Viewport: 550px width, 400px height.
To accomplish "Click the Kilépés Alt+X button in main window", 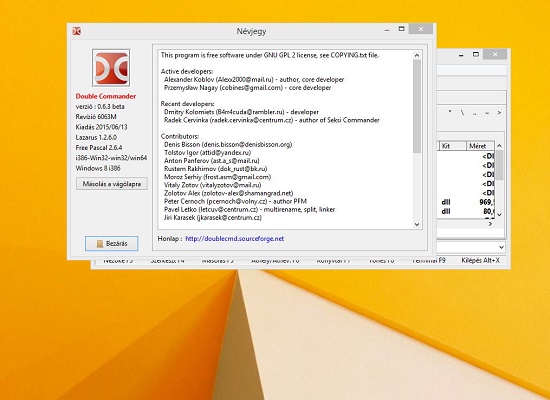I will click(480, 261).
